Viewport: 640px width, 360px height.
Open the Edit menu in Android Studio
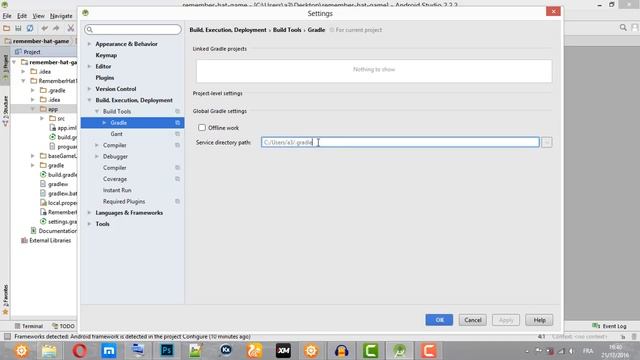tap(22, 16)
